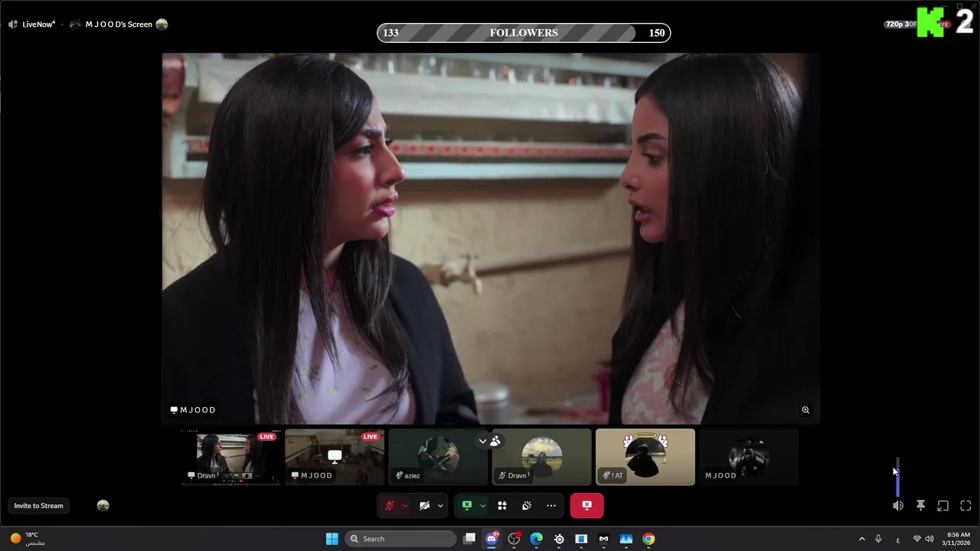Viewport: 980px width, 551px height.
Task: Open camera options dropdown arrow
Action: (x=440, y=506)
